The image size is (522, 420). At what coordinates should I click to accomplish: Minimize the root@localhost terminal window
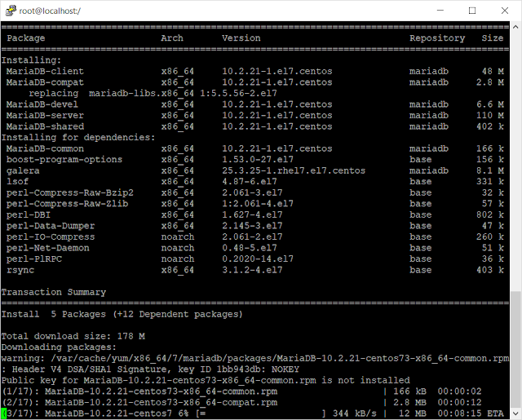pos(440,11)
